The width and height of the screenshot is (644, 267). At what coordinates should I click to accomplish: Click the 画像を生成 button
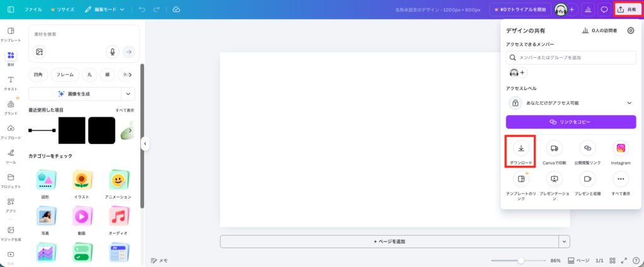point(74,94)
